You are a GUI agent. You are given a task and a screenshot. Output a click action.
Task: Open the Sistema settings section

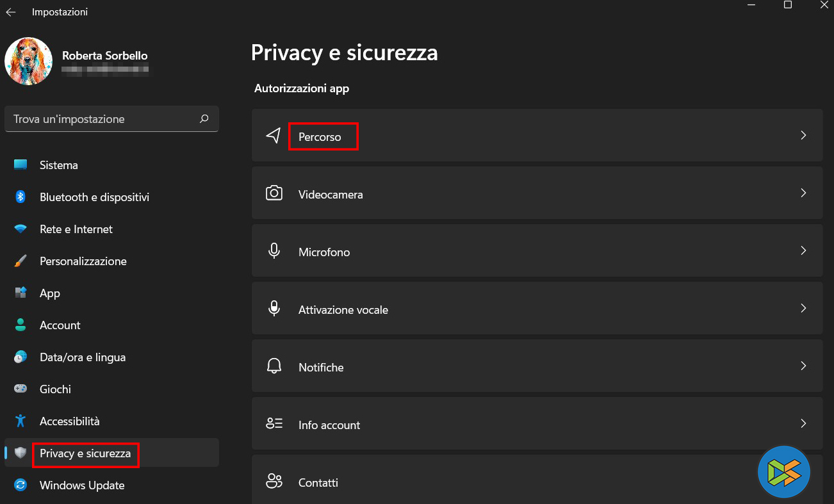[58, 165]
